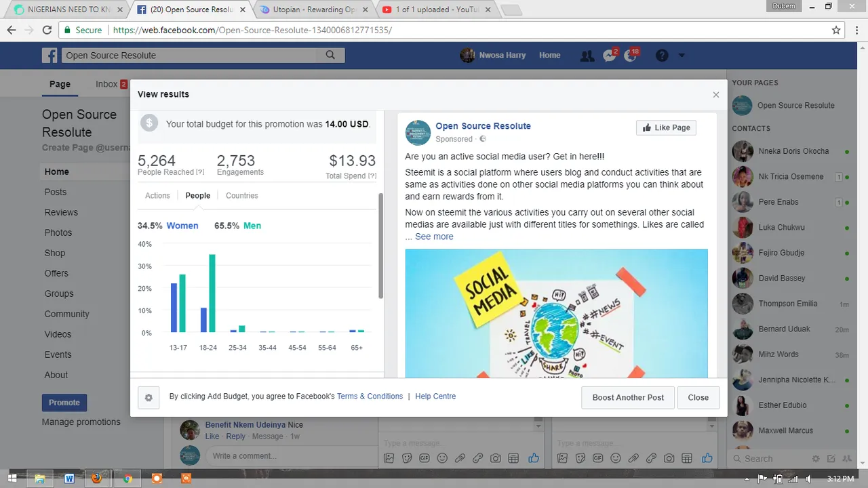
Task: Open chat with David Bassey
Action: pyautogui.click(x=791, y=278)
